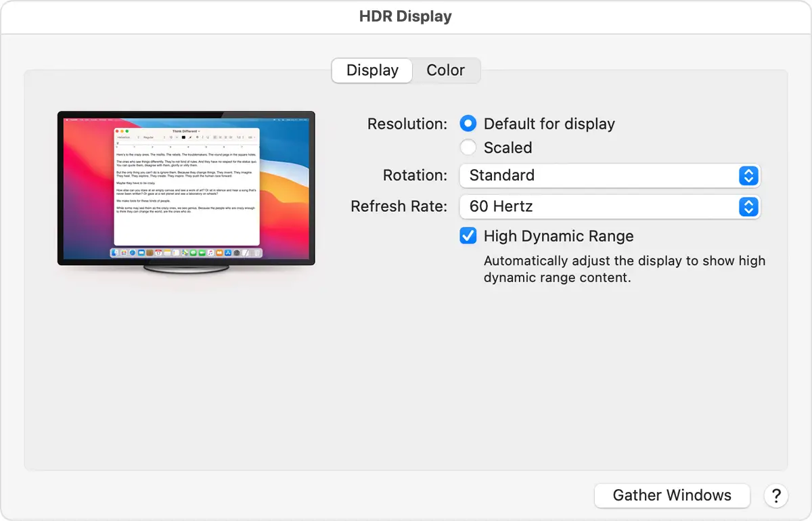Open help via the question mark button
Image resolution: width=812 pixels, height=521 pixels.
(x=775, y=495)
